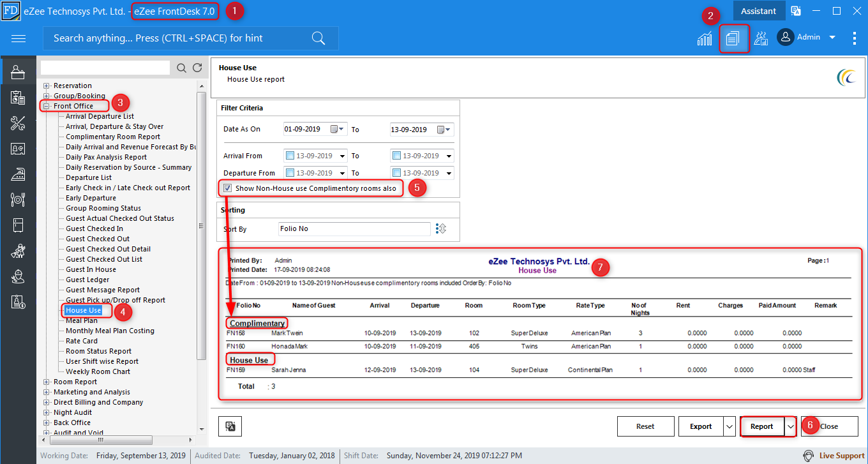
Task: Uncheck Show Non-House use Complimentory rooms also
Action: (228, 188)
